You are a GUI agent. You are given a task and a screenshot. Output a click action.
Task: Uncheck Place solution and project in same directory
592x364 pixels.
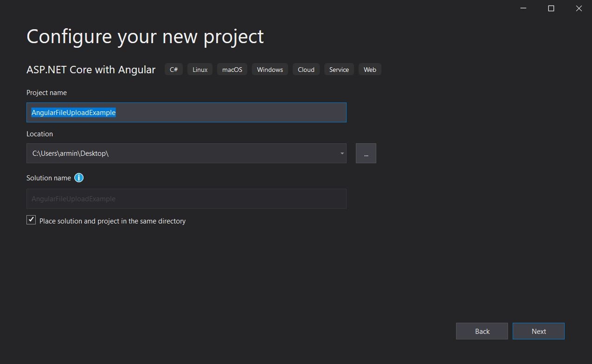click(x=31, y=219)
